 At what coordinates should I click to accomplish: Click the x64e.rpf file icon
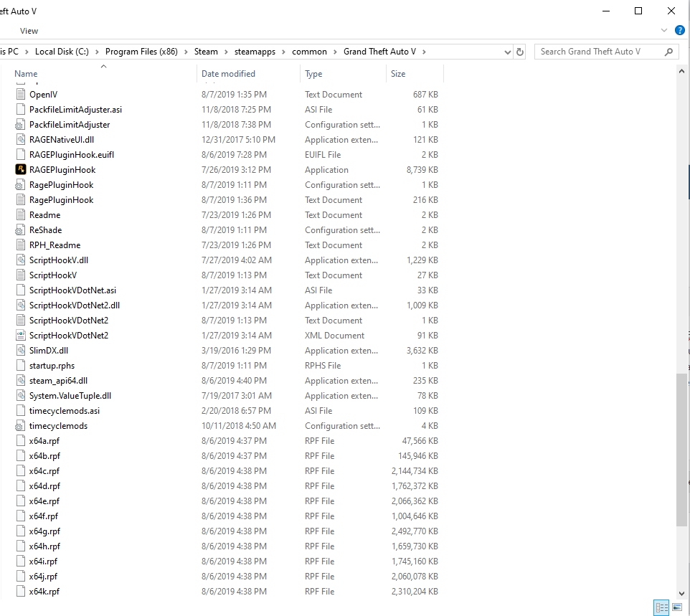[20, 501]
